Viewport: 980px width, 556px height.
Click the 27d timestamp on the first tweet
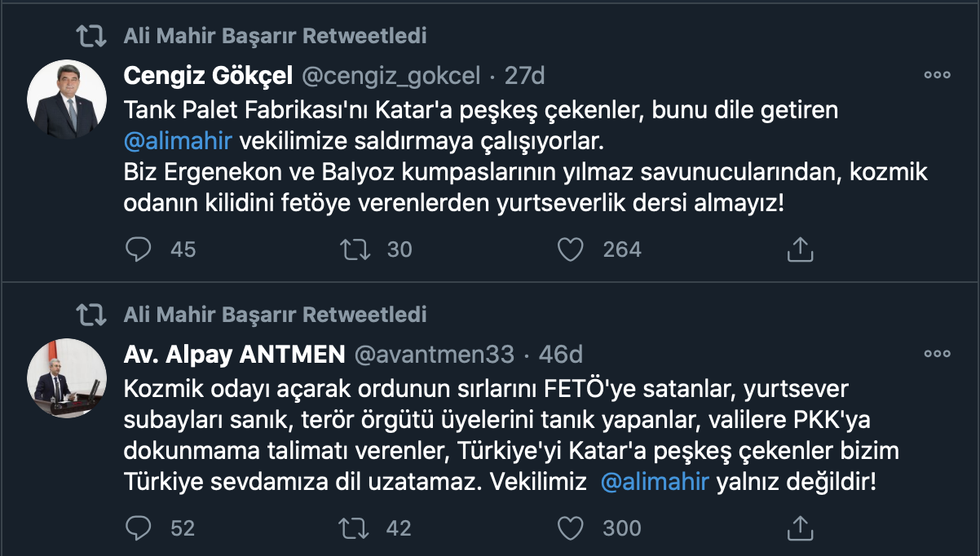point(527,75)
